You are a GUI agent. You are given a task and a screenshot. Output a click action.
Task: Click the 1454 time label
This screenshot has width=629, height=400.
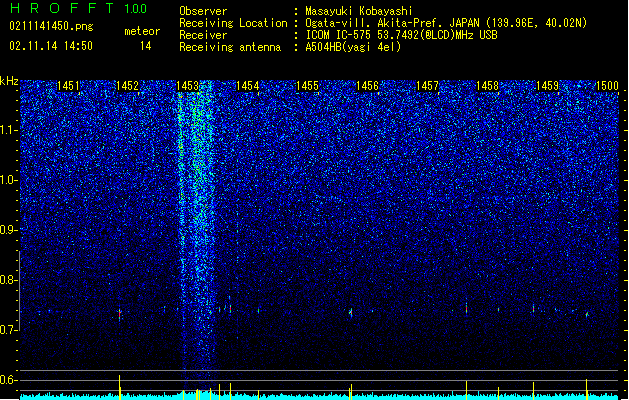tap(248, 86)
